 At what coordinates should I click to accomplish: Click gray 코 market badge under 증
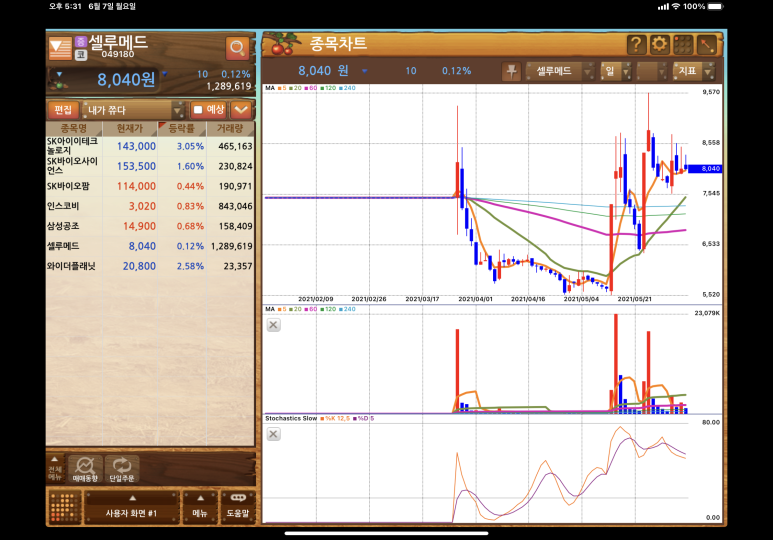click(x=81, y=55)
